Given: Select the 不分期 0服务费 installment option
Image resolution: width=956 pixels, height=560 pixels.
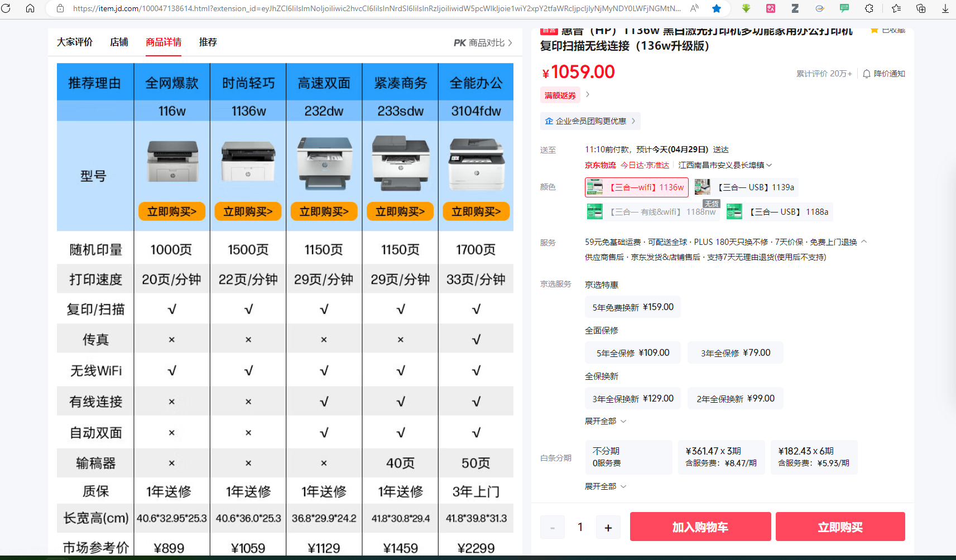Looking at the screenshot, I should [x=629, y=457].
